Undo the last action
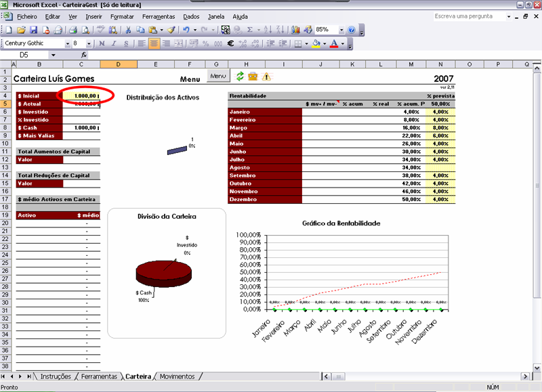The width and height of the screenshot is (542, 392). [x=186, y=30]
